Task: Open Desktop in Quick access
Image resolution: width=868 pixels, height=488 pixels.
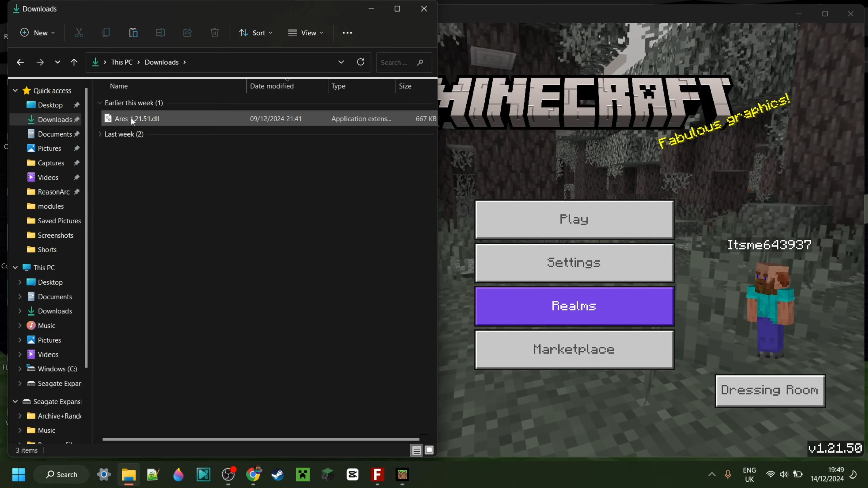Action: (50, 105)
